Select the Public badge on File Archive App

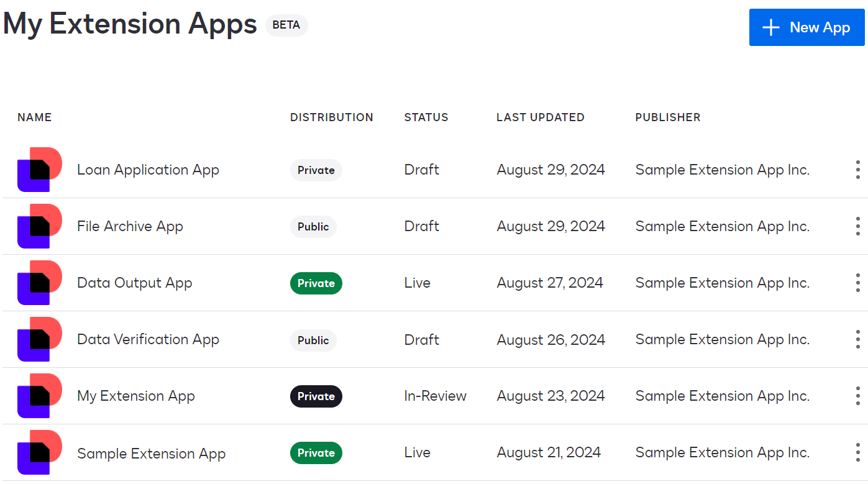[x=313, y=226]
